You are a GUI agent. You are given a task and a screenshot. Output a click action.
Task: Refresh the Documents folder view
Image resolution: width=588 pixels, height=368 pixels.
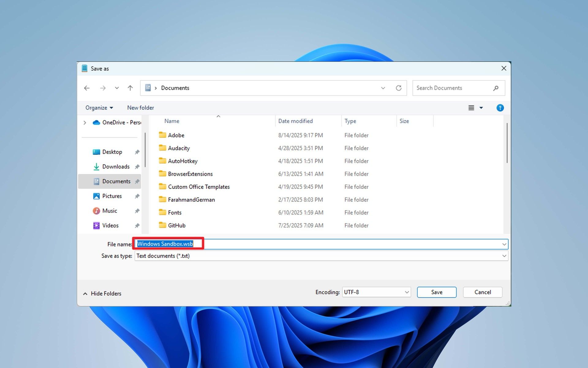[x=398, y=88]
